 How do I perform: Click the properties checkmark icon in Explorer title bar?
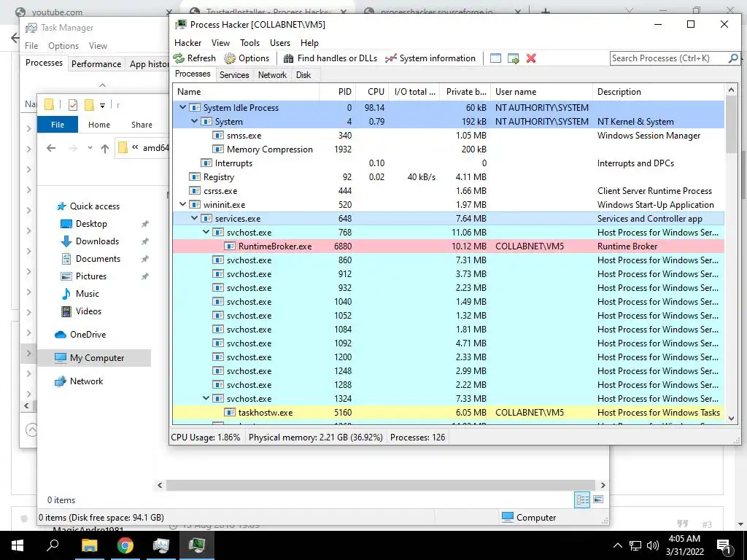tap(72, 105)
